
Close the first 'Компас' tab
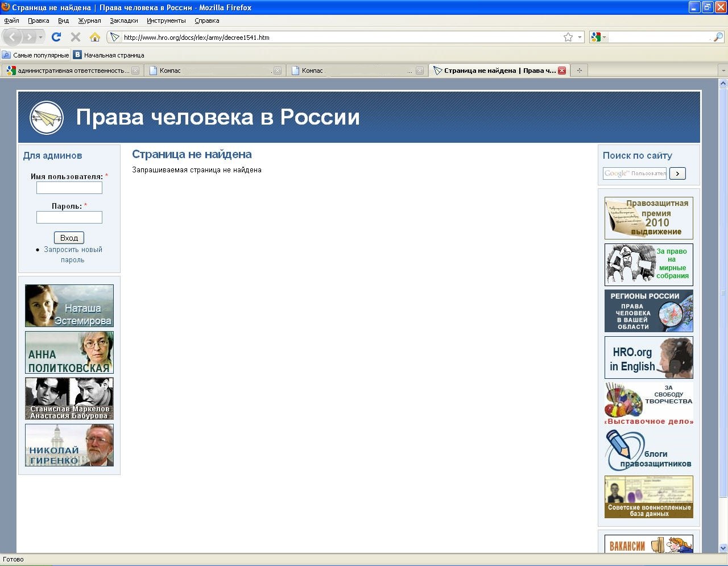pyautogui.click(x=277, y=71)
